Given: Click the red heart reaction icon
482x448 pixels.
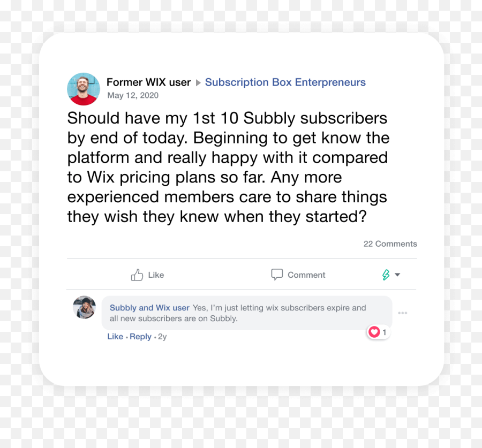Looking at the screenshot, I should tap(374, 332).
